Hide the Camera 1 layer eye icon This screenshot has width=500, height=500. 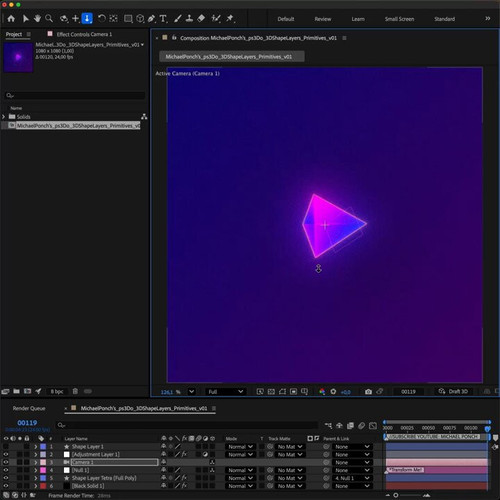coord(6,462)
